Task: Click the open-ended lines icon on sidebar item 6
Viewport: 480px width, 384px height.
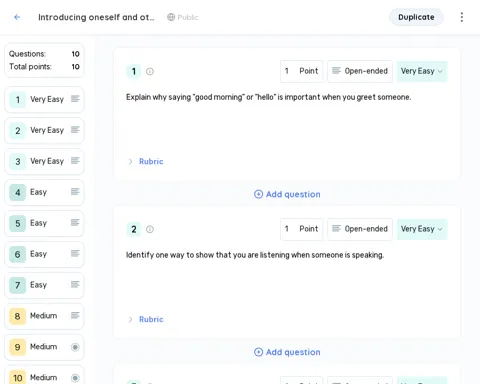Action: (75, 253)
